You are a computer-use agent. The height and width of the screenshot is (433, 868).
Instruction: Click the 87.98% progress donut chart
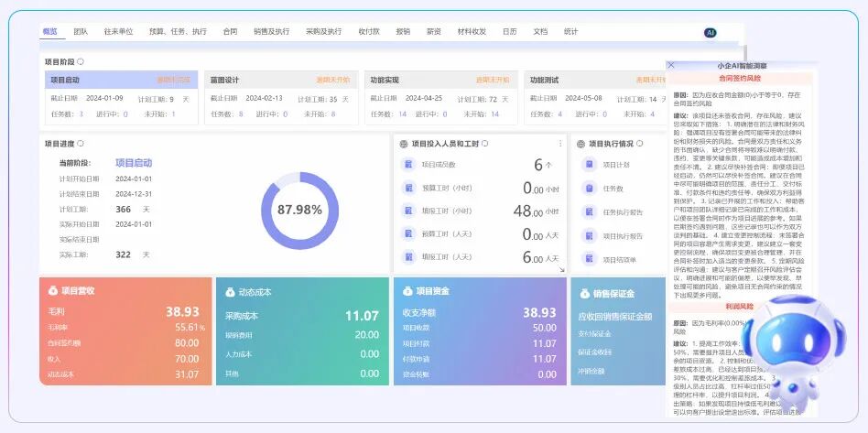pos(299,210)
